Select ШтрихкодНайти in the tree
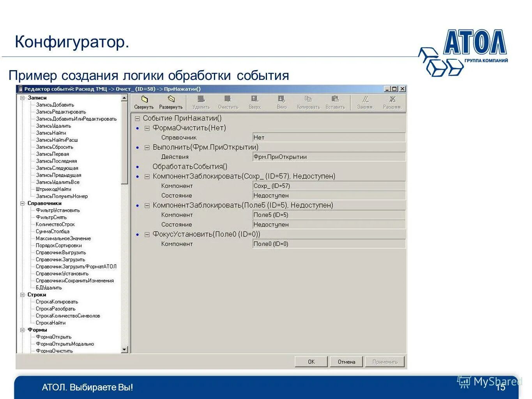 [x=53, y=189]
